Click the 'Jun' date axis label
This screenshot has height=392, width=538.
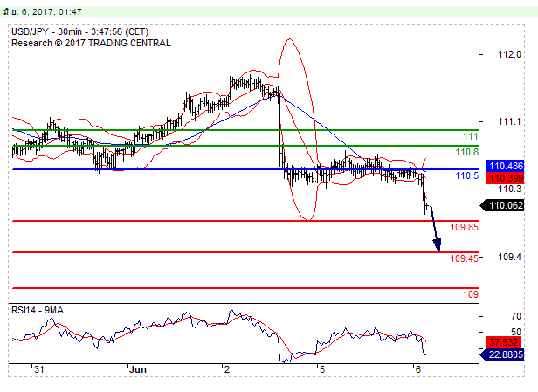point(138,369)
